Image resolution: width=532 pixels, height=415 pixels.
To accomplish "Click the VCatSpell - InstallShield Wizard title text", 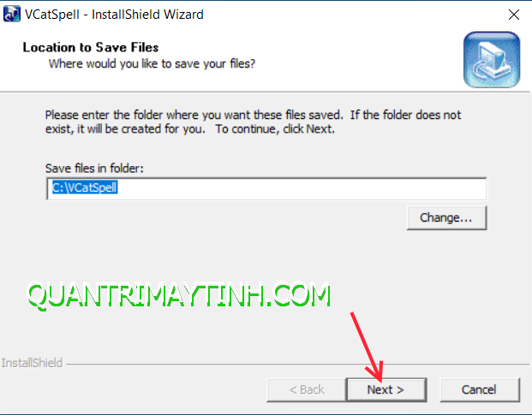I will click(x=114, y=15).
